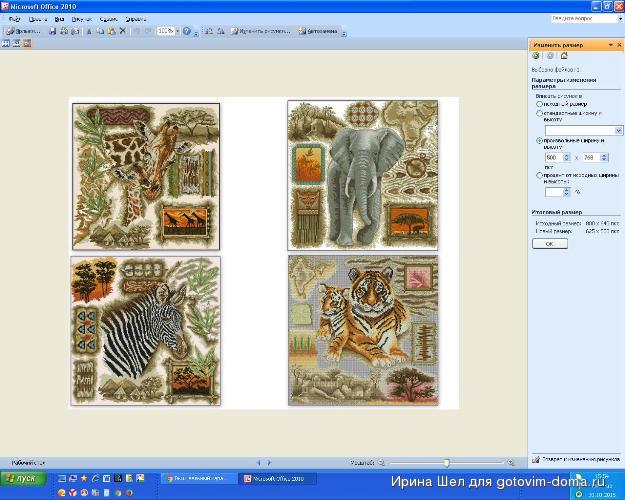Viewport: 625px width, 500px height.
Task: Go to the next picture arrow
Action: tap(269, 463)
